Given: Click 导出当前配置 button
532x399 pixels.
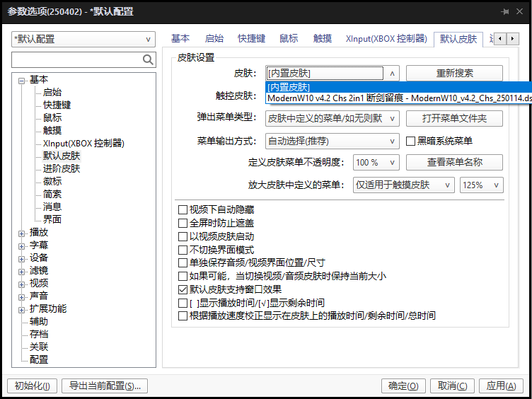Looking at the screenshot, I should (105, 386).
